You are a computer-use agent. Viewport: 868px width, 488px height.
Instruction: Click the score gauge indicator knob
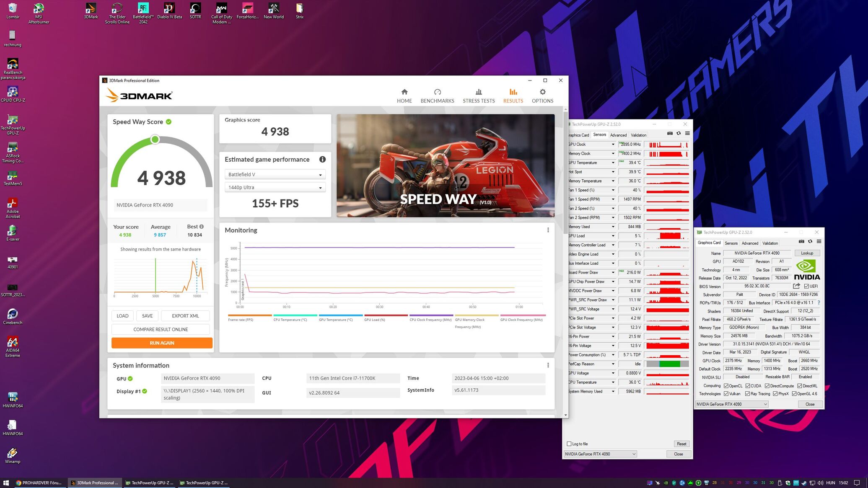point(155,139)
